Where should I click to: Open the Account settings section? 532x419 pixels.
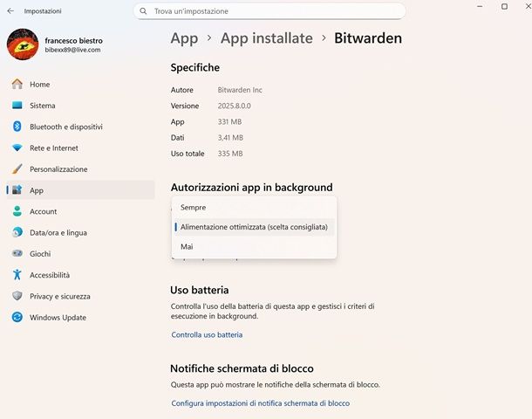43,211
